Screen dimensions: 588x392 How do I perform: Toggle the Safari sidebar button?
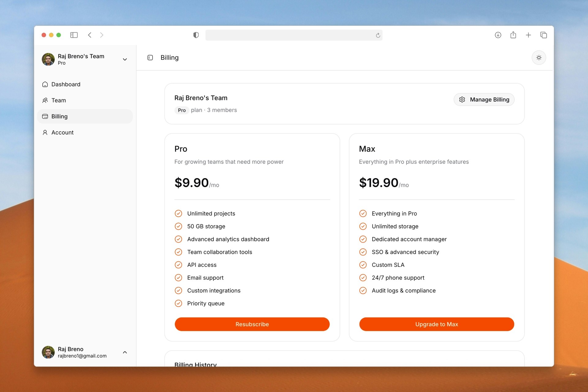[x=74, y=35]
